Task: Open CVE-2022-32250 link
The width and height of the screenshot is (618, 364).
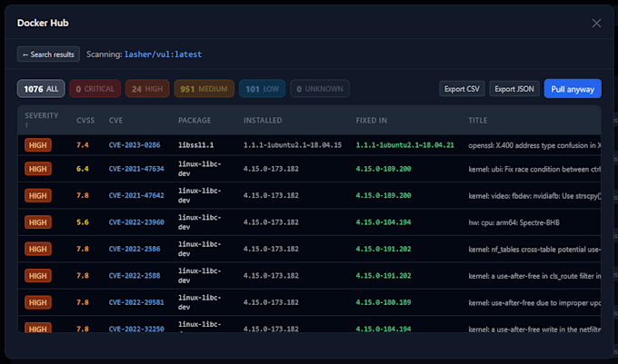Action: (136, 329)
